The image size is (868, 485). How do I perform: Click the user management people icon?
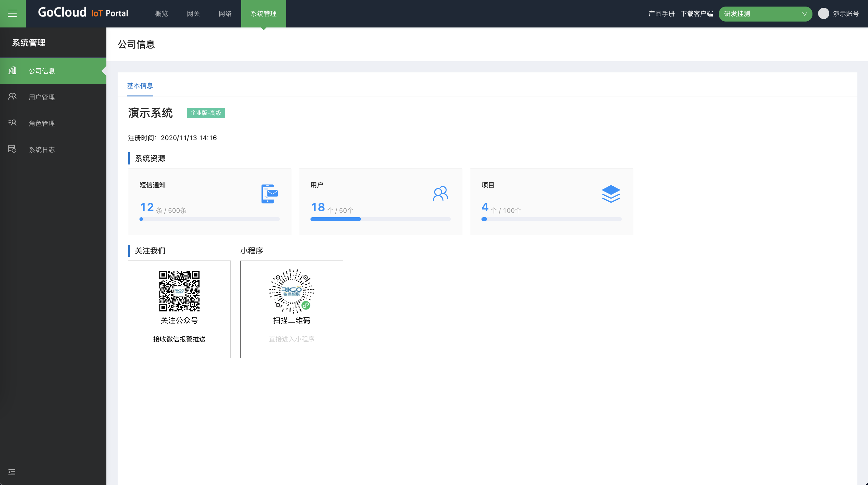(x=12, y=97)
